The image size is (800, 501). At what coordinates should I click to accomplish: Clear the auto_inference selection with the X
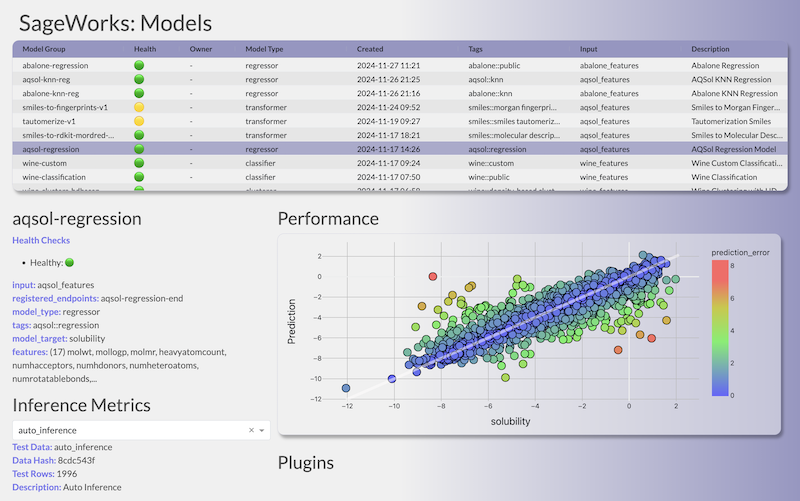(x=251, y=430)
